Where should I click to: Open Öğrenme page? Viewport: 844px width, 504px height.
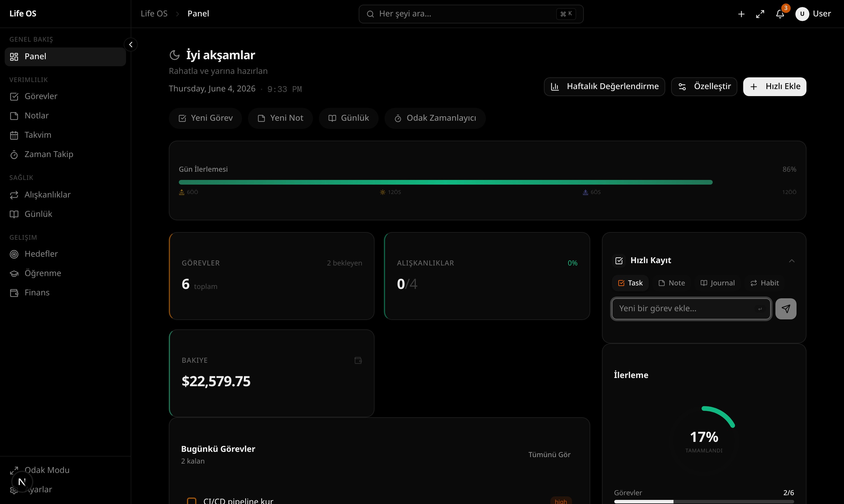[x=65, y=273]
